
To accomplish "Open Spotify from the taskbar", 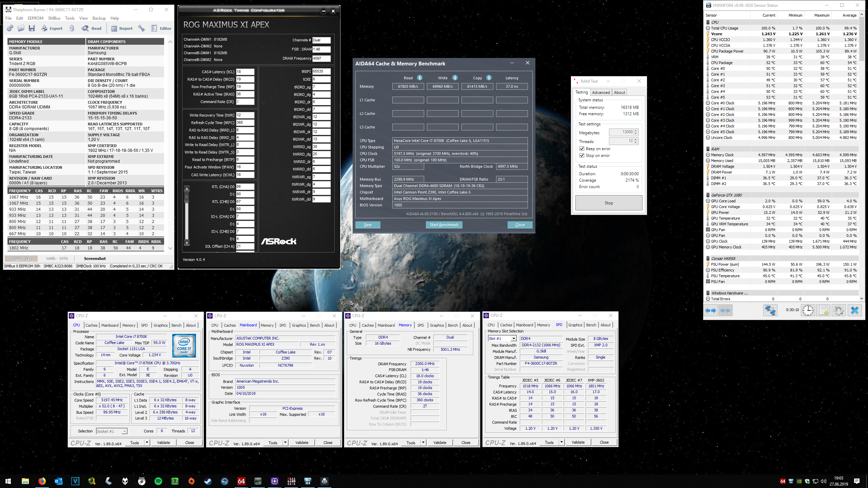I will (158, 481).
